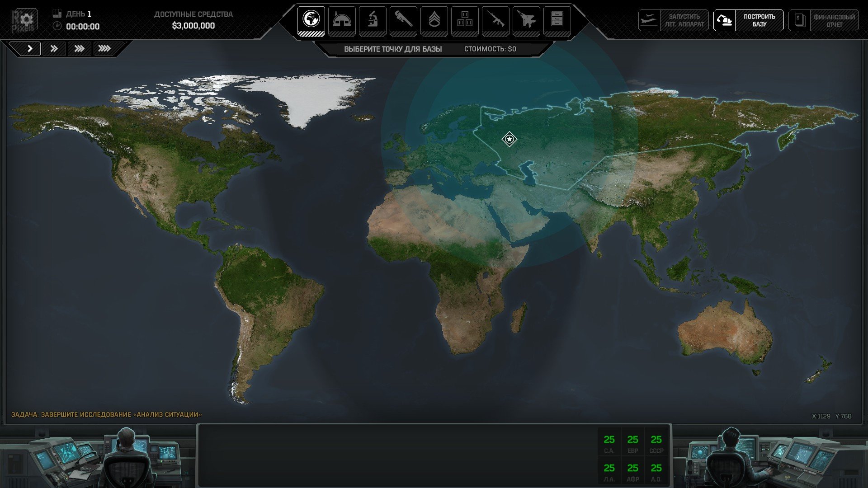
Task: Click the День 1 date label
Action: coord(79,14)
